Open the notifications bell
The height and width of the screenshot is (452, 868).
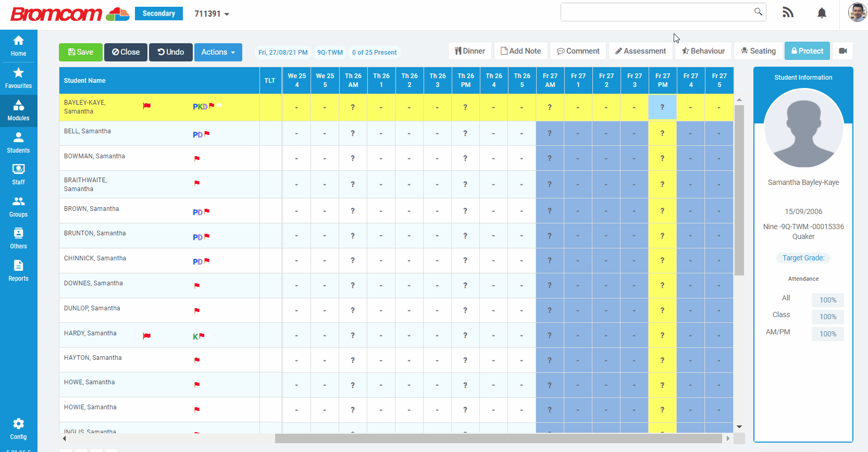coord(822,13)
